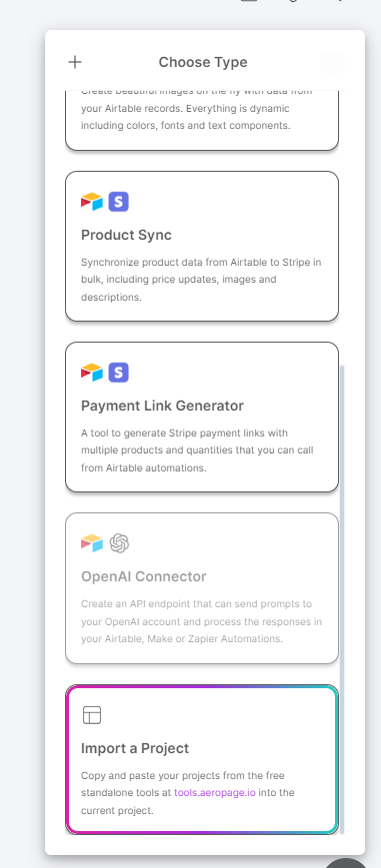
Task: Click Stripe logo on Payment Link Generator card
Action: (x=119, y=373)
